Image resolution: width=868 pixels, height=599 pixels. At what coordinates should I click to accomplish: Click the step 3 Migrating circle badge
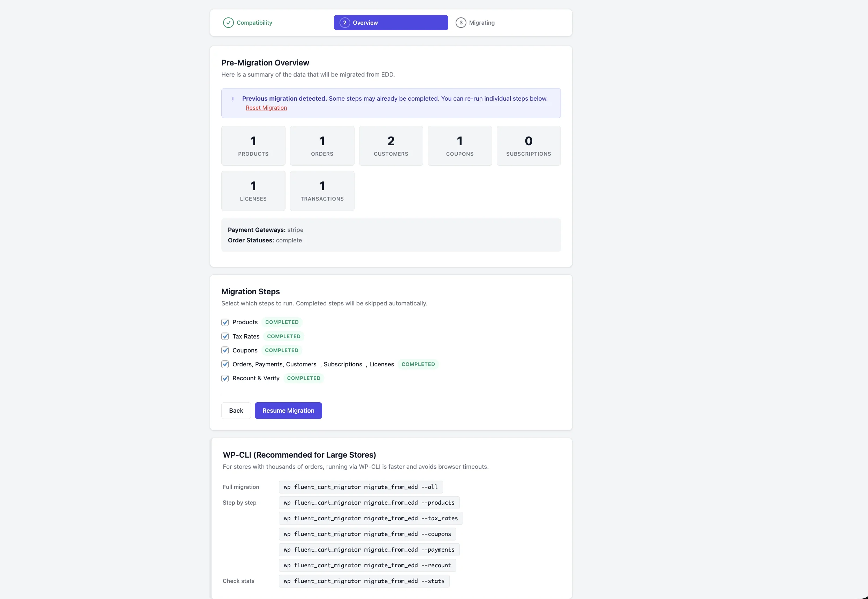point(461,23)
